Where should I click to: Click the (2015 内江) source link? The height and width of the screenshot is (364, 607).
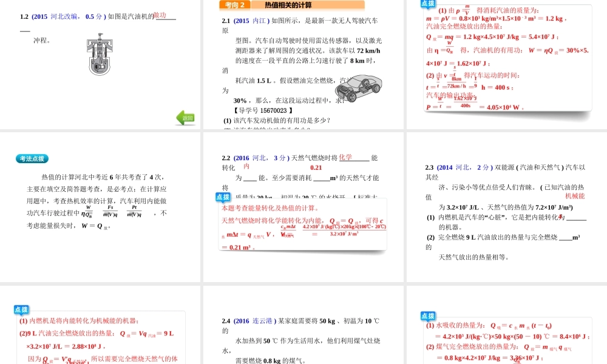[251, 21]
